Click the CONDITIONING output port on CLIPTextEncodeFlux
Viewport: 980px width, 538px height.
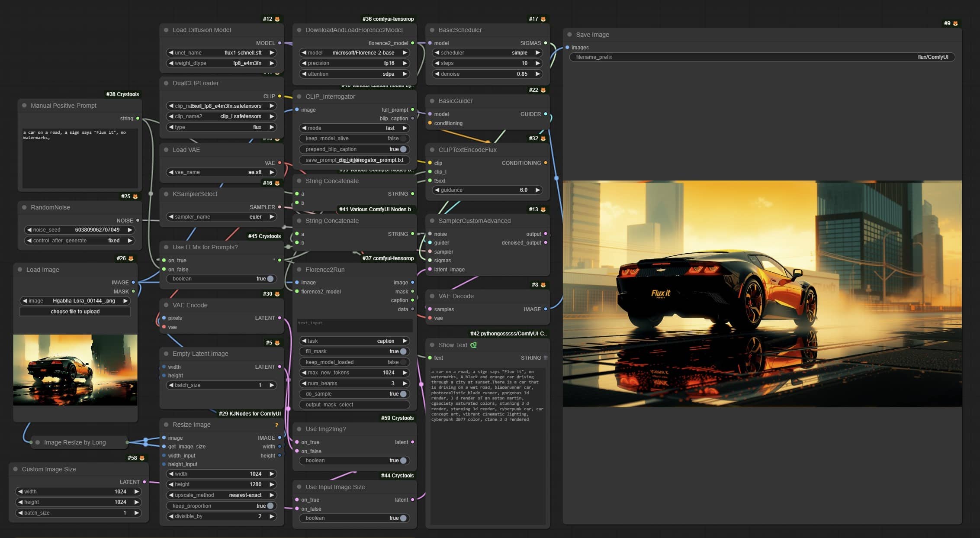point(545,163)
